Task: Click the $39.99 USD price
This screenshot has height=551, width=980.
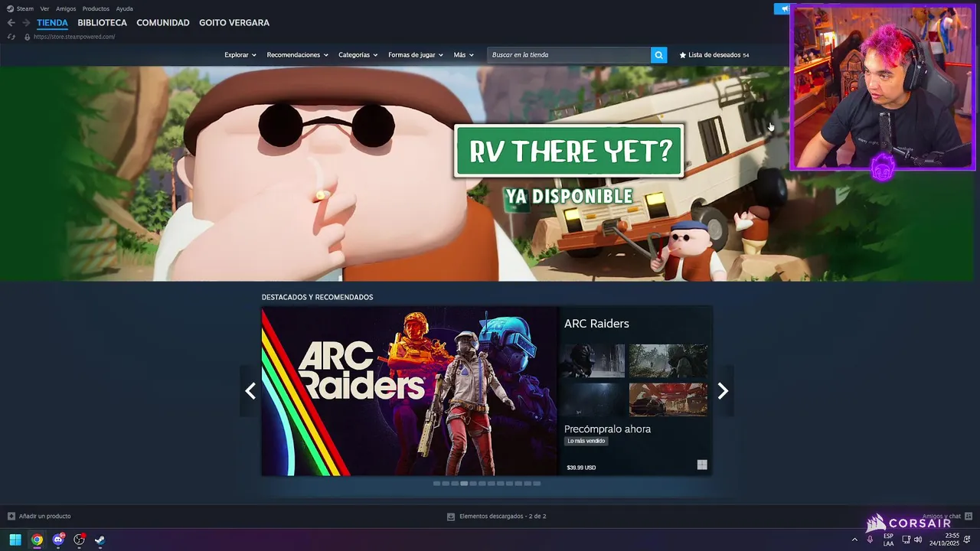Action: (x=581, y=468)
